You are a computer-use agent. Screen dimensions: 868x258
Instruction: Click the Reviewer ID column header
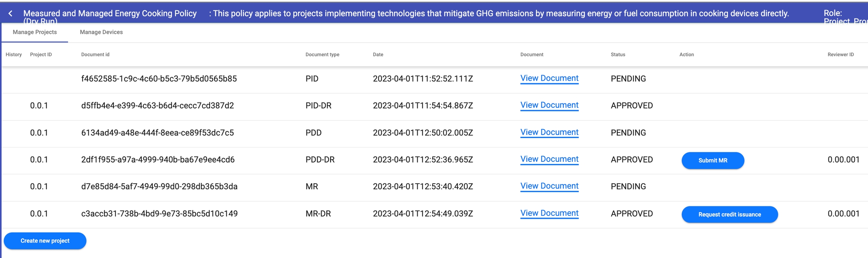(840, 55)
